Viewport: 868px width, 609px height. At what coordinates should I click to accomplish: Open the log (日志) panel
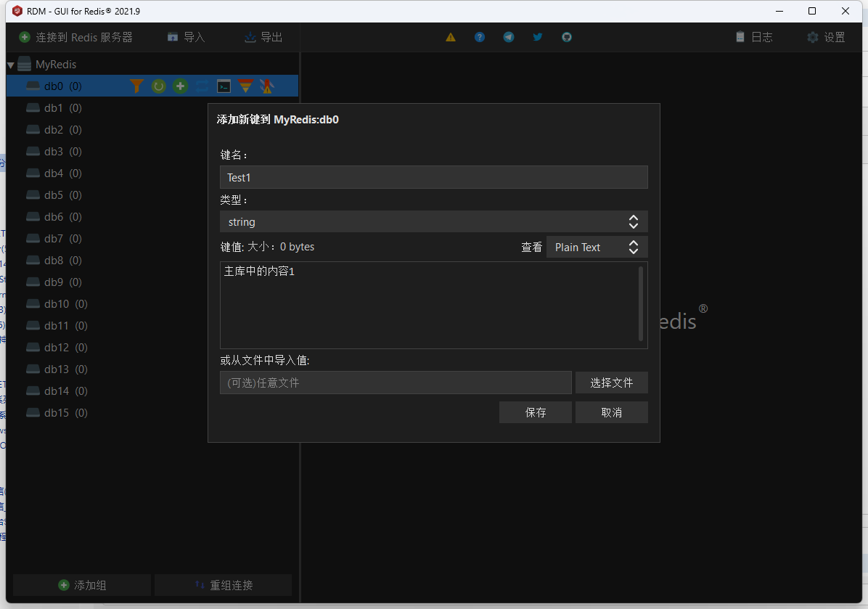coord(754,37)
